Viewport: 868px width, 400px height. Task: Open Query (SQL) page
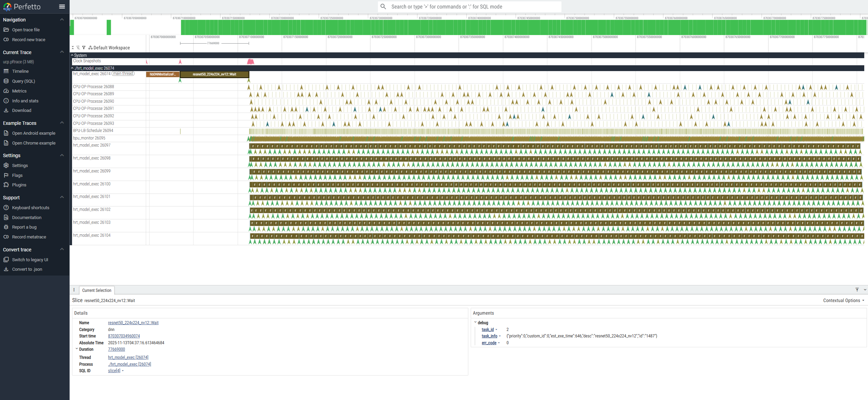coord(23,81)
